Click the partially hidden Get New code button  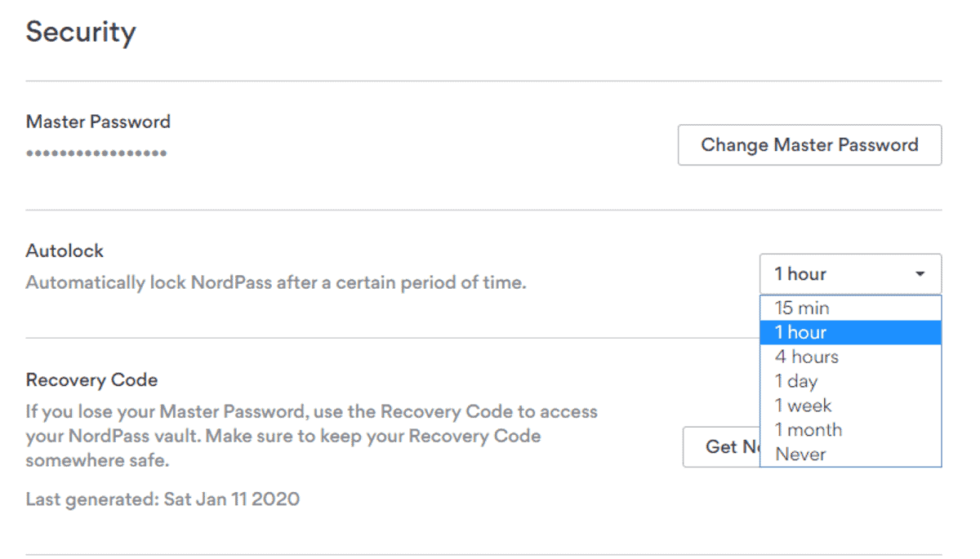tap(721, 447)
